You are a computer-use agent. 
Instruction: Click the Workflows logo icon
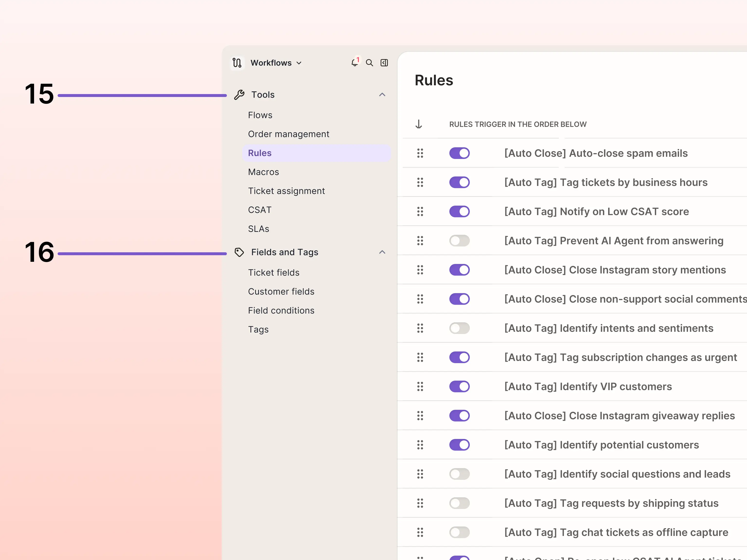pyautogui.click(x=237, y=63)
